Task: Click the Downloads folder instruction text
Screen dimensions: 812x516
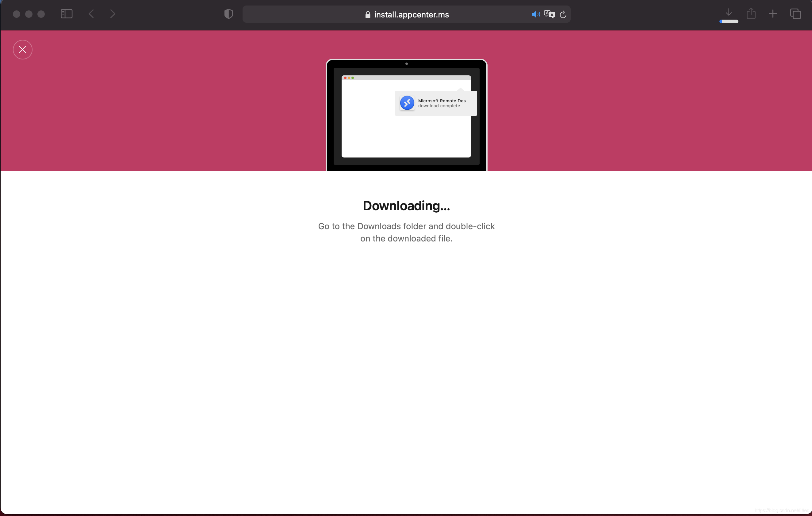Action: pyautogui.click(x=406, y=232)
